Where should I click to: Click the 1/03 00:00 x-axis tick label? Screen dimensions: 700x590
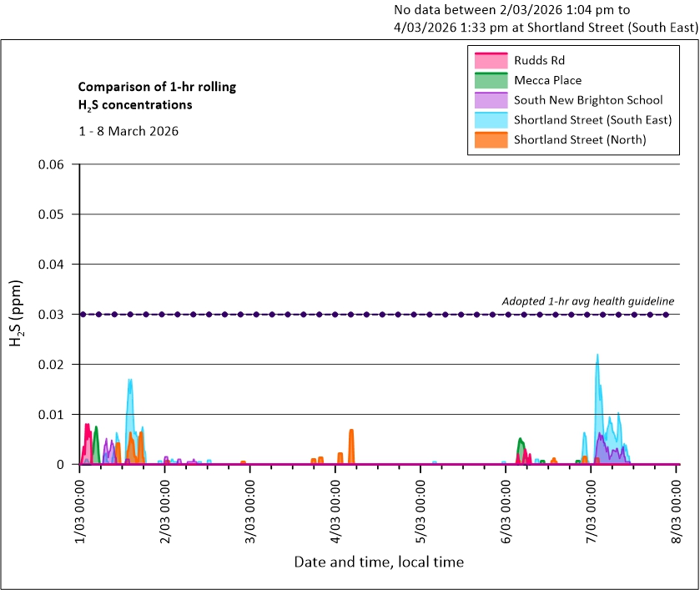click(80, 507)
